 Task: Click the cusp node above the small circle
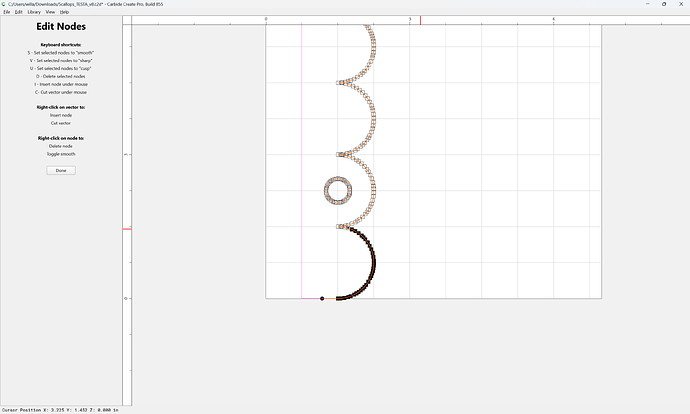pos(338,154)
